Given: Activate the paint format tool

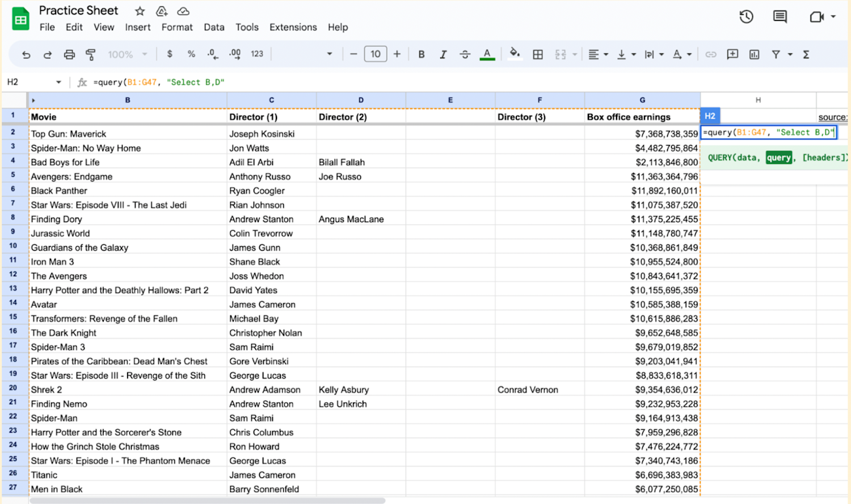Looking at the screenshot, I should (90, 54).
